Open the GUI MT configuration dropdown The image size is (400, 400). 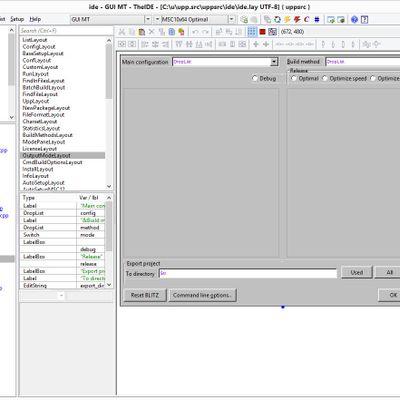click(148, 19)
